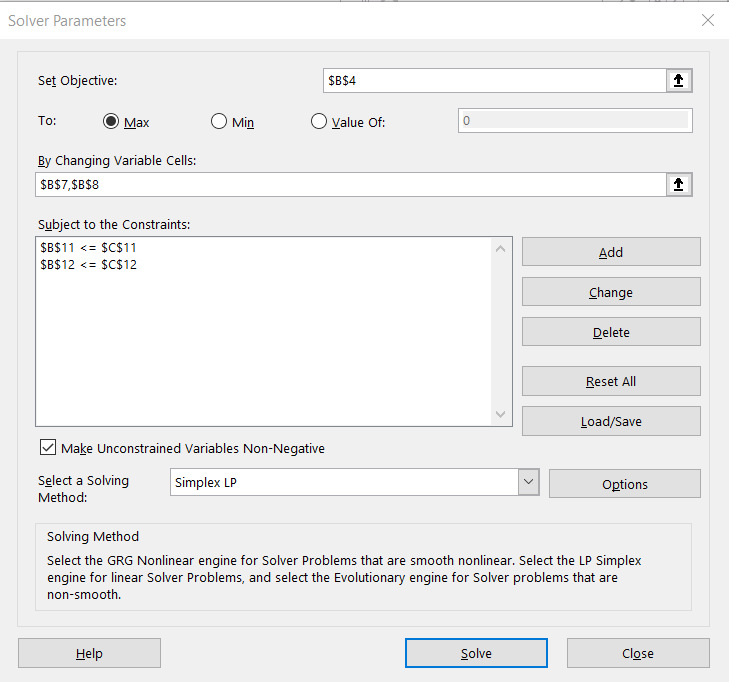Screen dimensions: 729x682
Task: Choose the Min radio option
Action: point(220,122)
